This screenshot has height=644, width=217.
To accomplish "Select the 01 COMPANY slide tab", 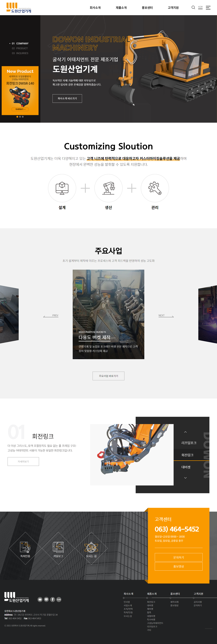I will pos(20,43).
